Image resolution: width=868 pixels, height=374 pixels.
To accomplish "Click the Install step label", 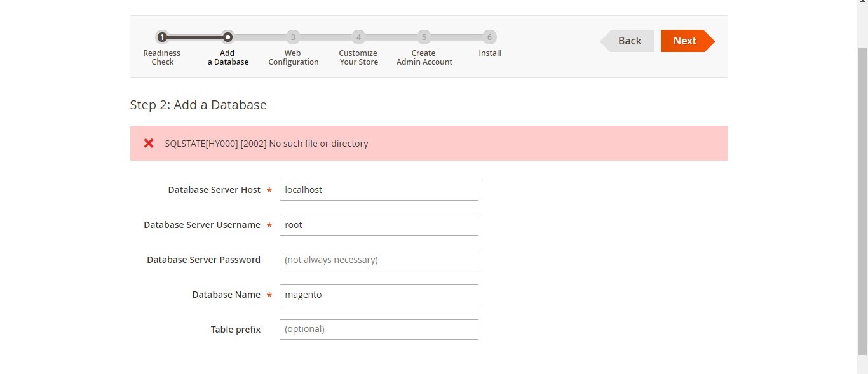I will 490,53.
